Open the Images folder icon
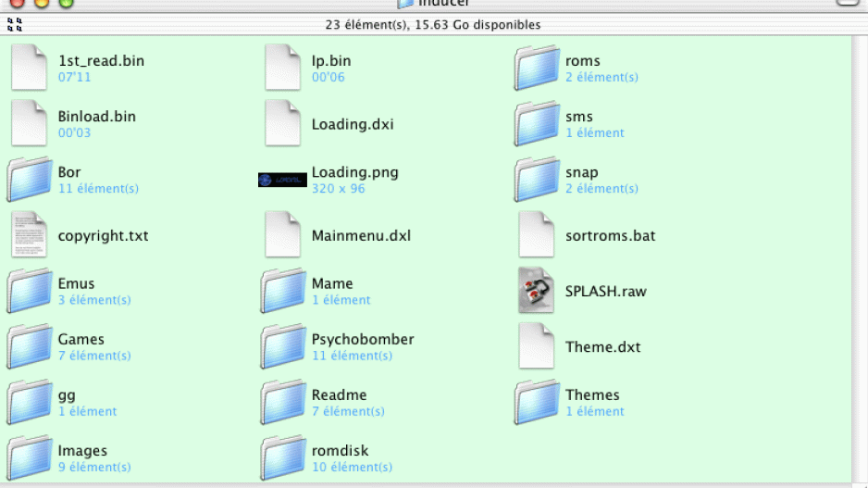The image size is (868, 488). pos(30,458)
